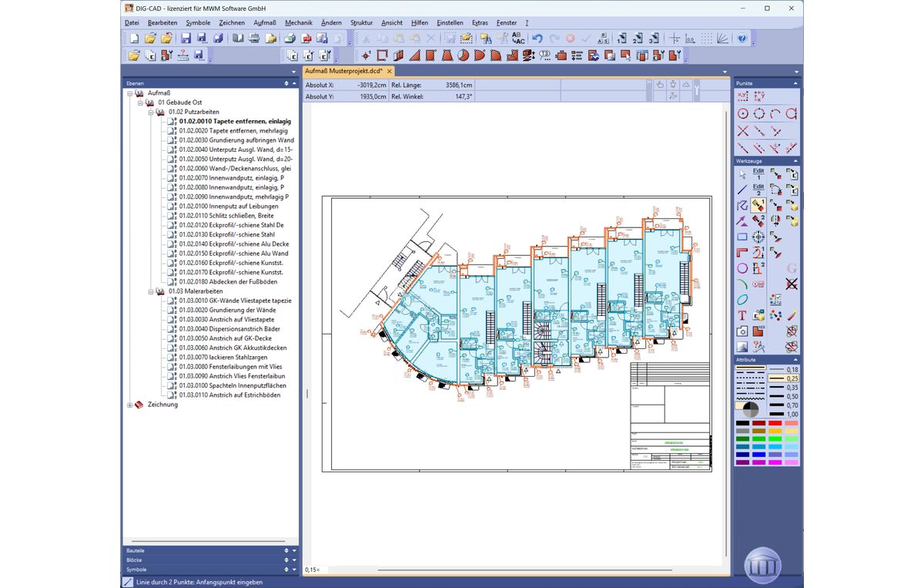The image size is (924, 588).
Task: Pick the bright red color swatch
Action: pyautogui.click(x=775, y=423)
